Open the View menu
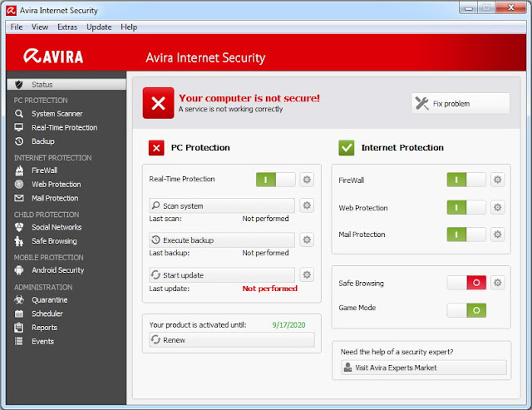The height and width of the screenshot is (410, 532). [x=40, y=27]
